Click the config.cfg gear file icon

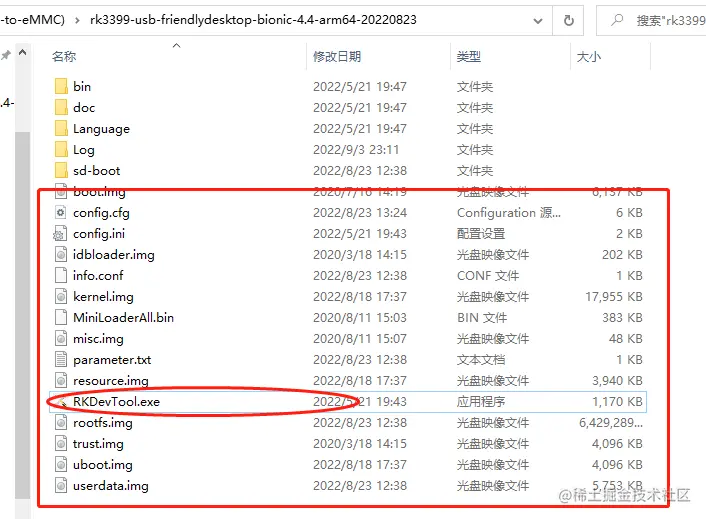point(61,212)
